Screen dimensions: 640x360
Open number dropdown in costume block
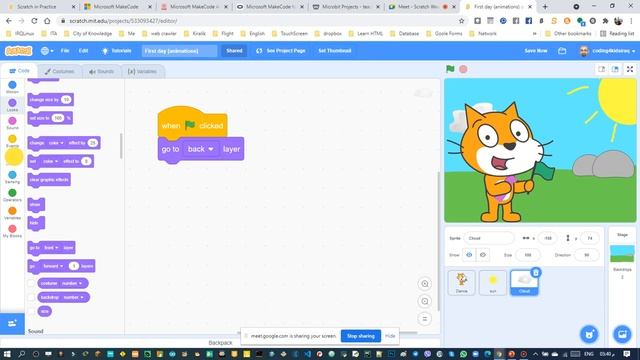pyautogui.click(x=72, y=283)
